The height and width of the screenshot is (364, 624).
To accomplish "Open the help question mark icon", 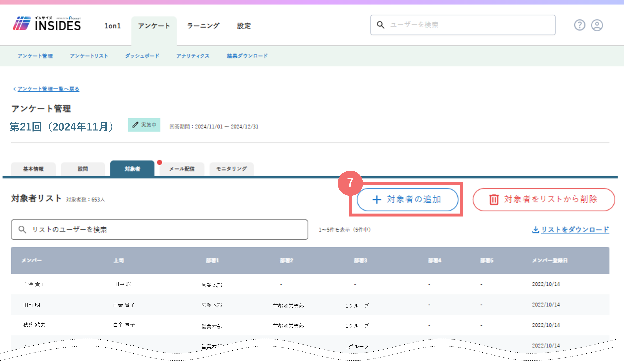I will click(579, 25).
